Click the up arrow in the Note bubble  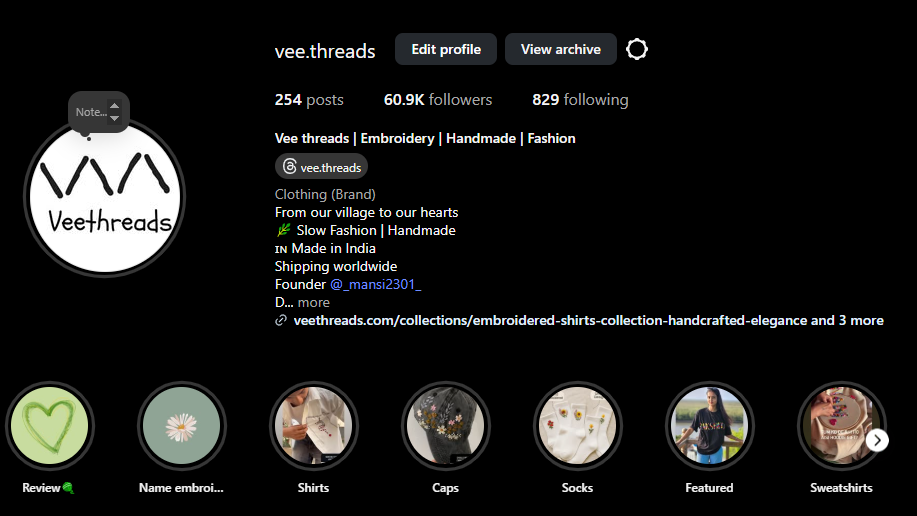115,106
